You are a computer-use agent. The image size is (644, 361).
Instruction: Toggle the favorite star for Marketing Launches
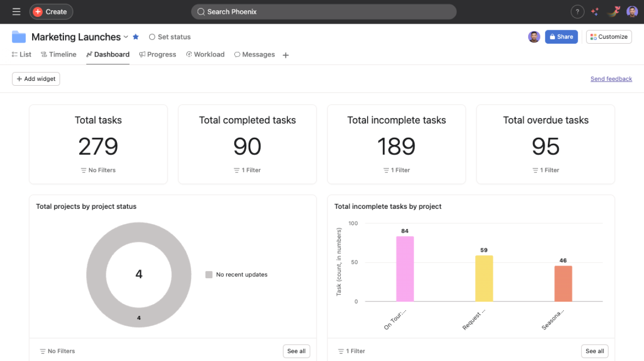coord(136,37)
